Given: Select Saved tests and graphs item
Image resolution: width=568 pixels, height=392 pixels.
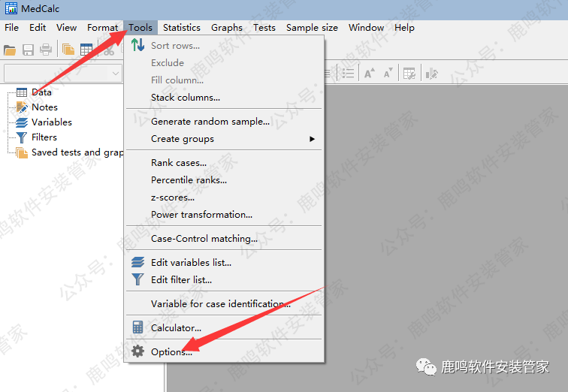Looking at the screenshot, I should tap(77, 152).
